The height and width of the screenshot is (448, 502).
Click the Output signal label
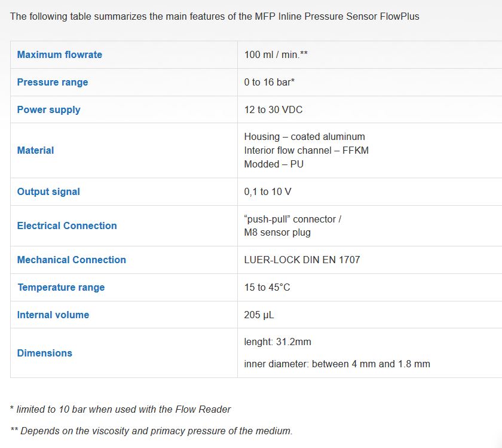click(48, 191)
